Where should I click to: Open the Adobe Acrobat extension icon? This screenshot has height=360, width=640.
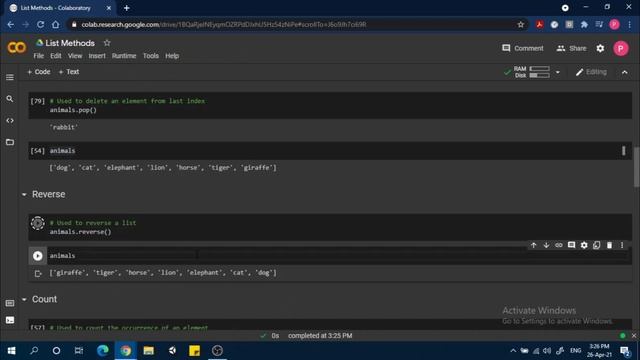539,24
